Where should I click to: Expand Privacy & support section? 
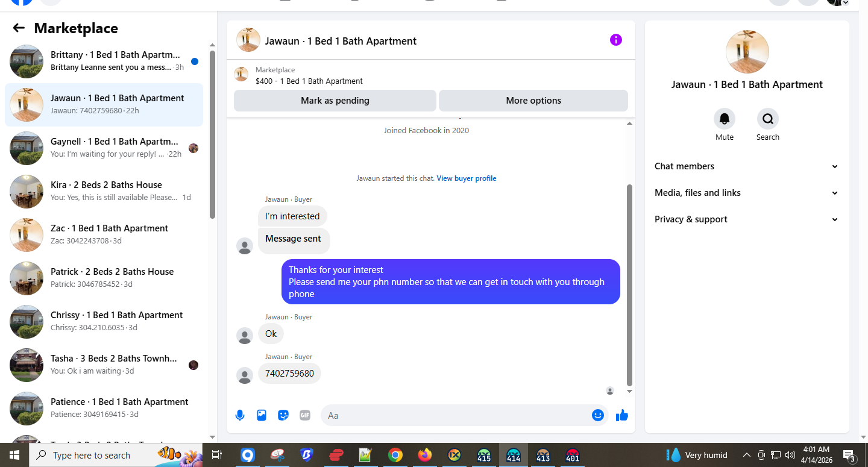point(747,219)
